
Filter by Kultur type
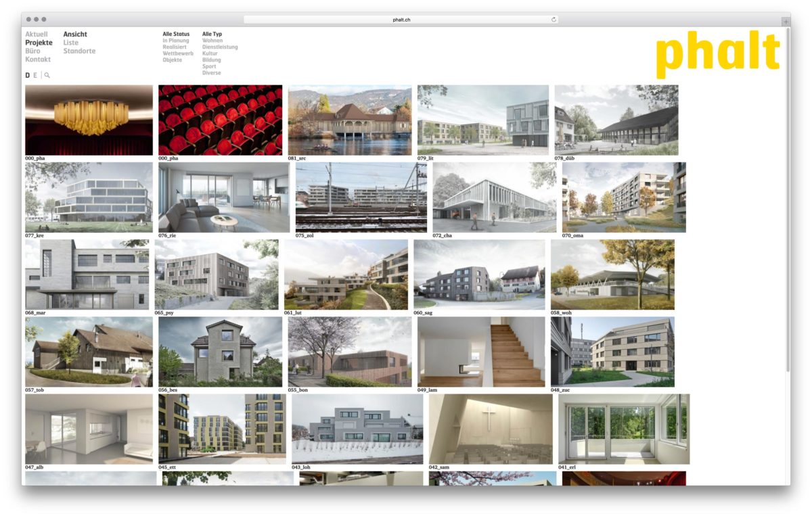pyautogui.click(x=210, y=53)
